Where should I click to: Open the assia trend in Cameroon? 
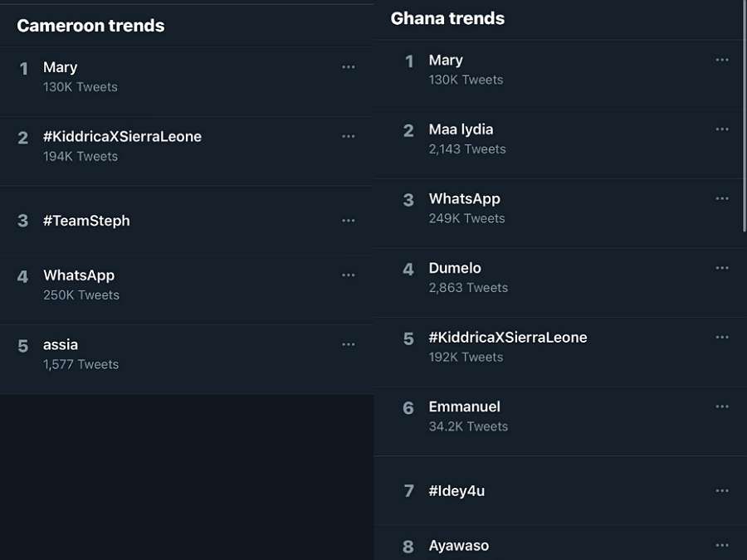coord(61,344)
